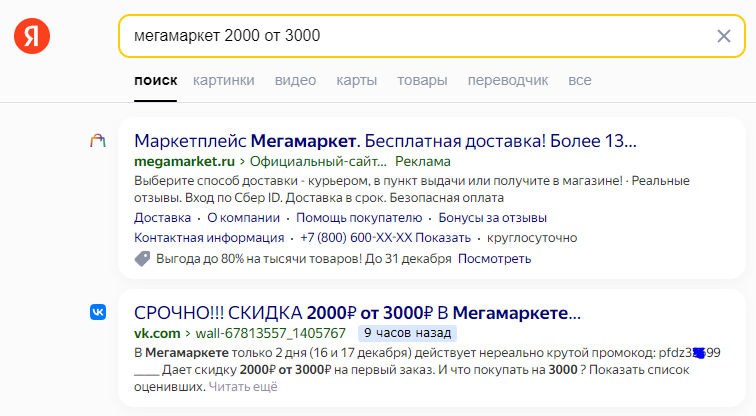The height and width of the screenshot is (416, 756).
Task: Click the VK snippet text about промокод
Action: pyautogui.click(x=427, y=370)
